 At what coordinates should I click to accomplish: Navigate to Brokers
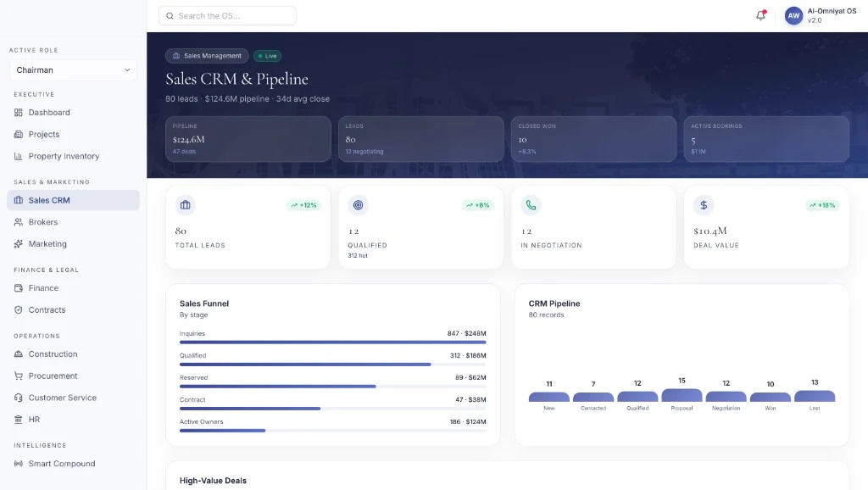(73, 222)
